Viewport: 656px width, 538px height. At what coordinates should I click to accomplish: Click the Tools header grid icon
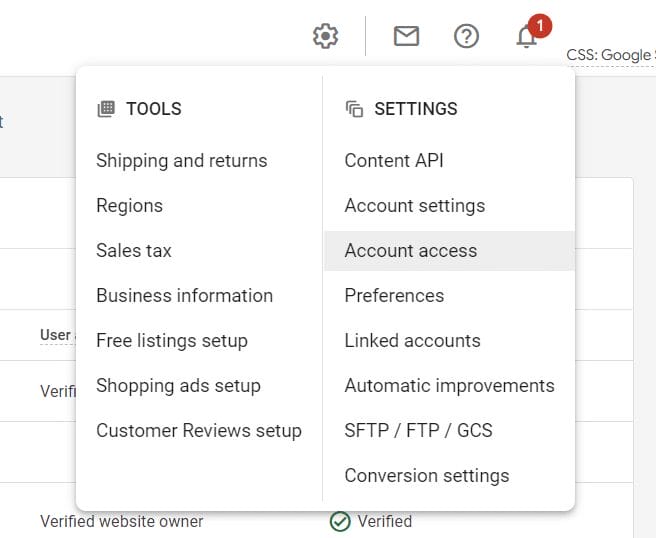(x=105, y=109)
